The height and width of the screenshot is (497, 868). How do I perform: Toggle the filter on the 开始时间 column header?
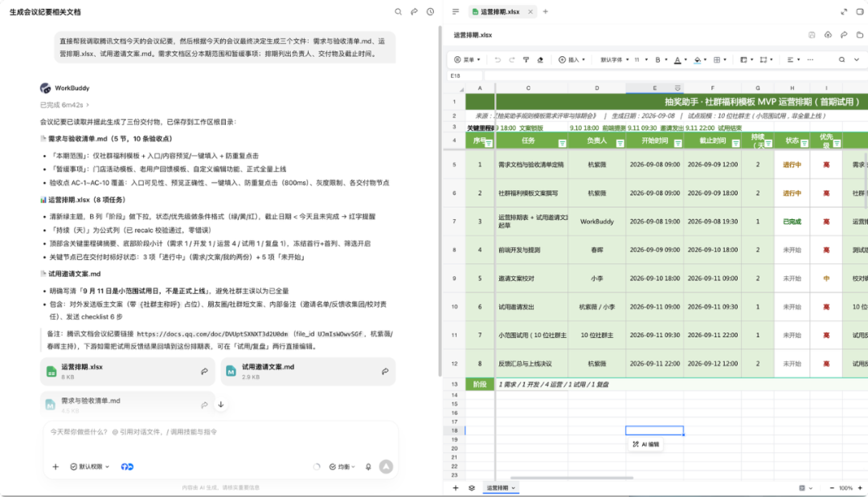click(678, 143)
